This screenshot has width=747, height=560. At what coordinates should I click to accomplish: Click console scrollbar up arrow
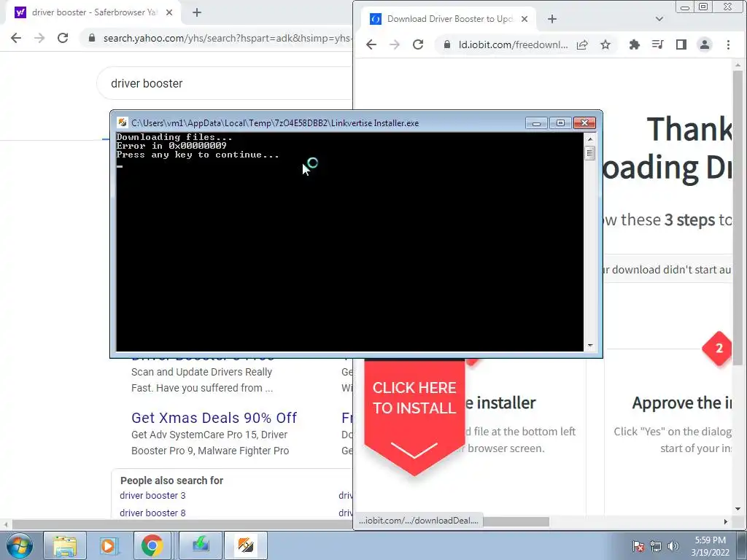point(589,139)
